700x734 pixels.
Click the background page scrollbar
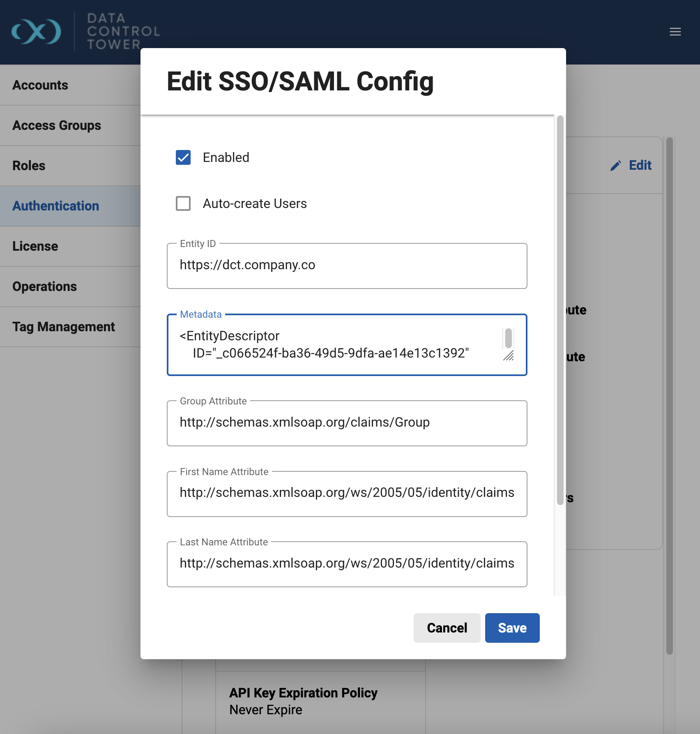click(670, 396)
